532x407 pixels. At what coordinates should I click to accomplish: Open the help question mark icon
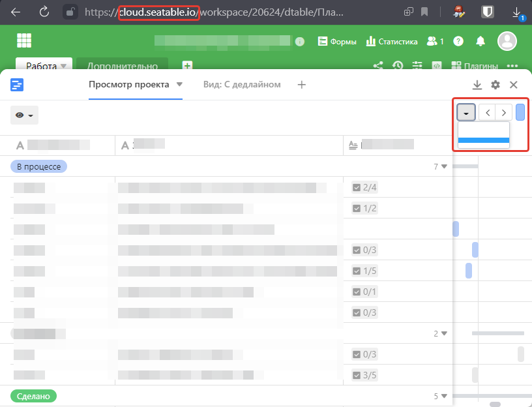(458, 41)
